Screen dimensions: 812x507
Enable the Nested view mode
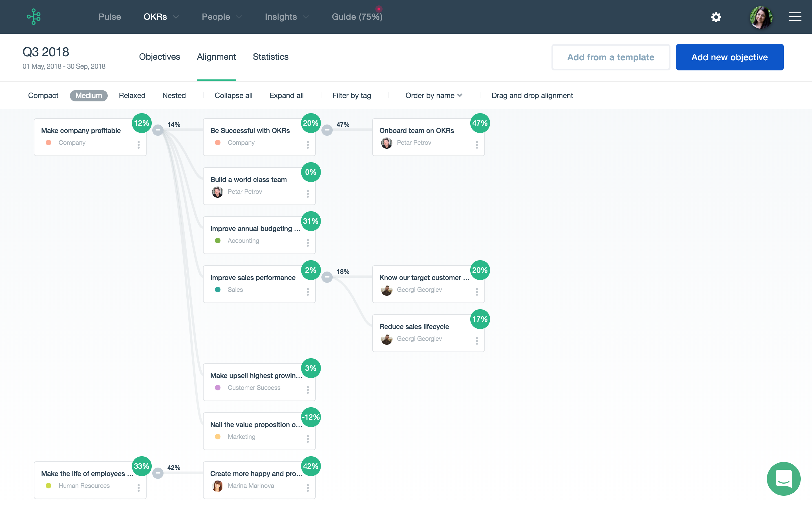[174, 95]
